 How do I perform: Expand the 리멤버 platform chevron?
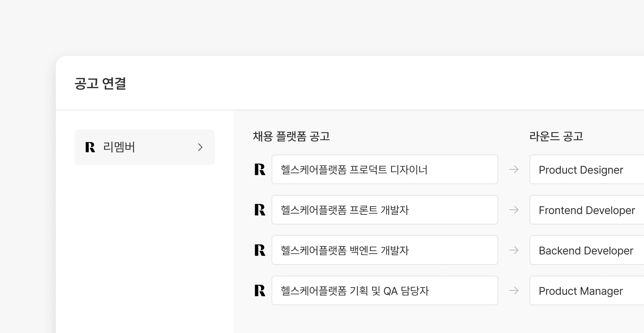coord(200,147)
